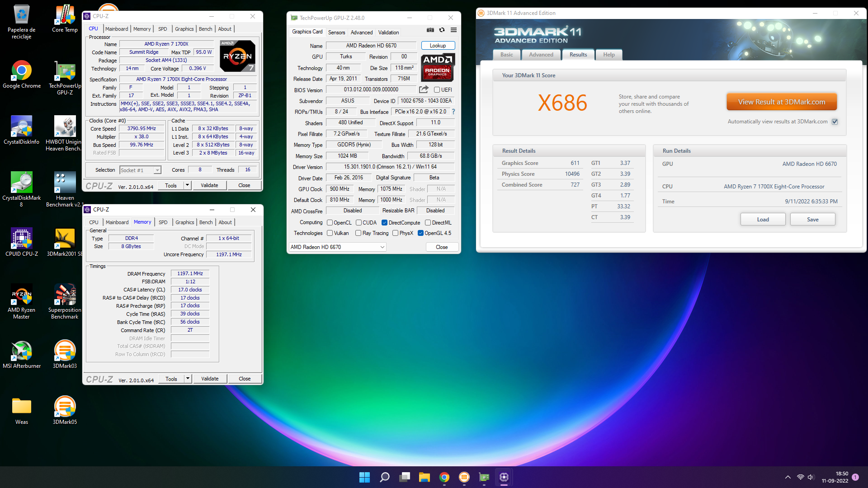Screen dimensions: 868x488
Task: Refresh GPU-Z data with the refresh icon
Action: pyautogui.click(x=442, y=30)
